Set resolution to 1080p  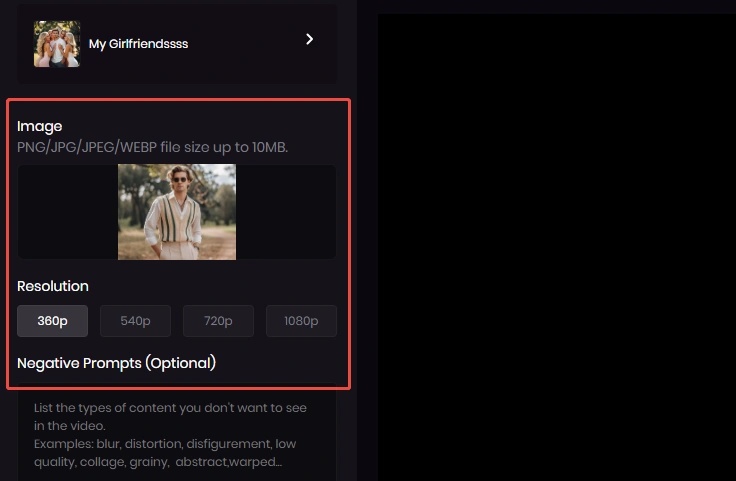pos(301,321)
